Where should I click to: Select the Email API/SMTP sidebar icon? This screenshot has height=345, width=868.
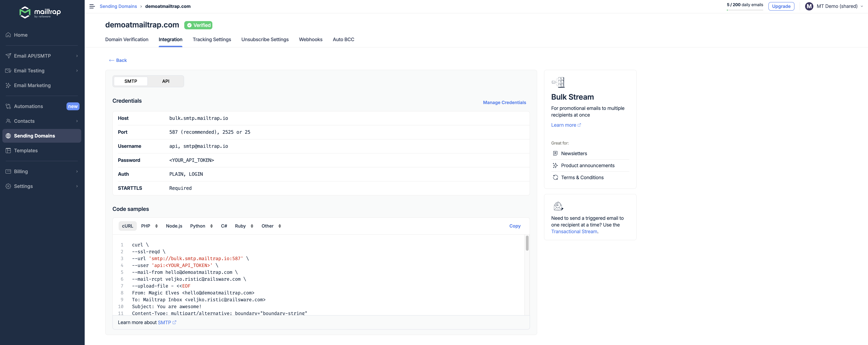point(8,56)
